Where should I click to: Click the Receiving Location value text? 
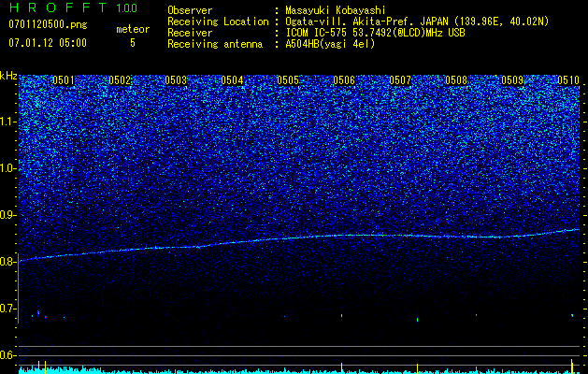(x=417, y=22)
